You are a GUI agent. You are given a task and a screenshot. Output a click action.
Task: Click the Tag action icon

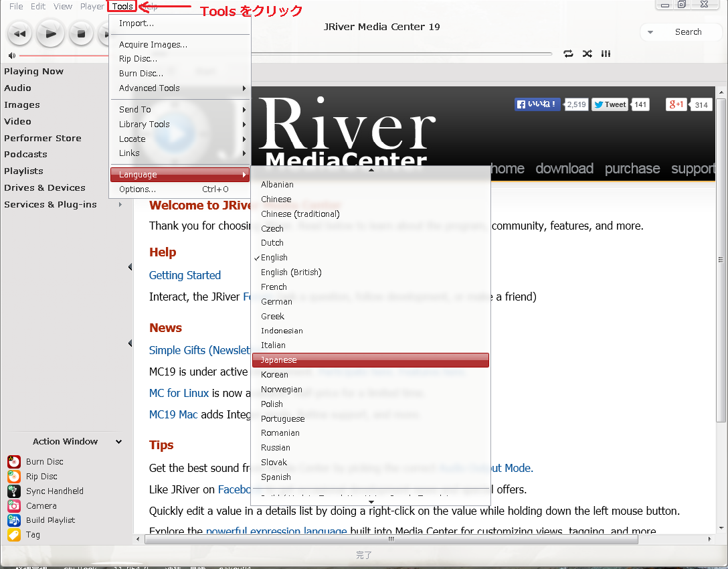click(14, 535)
